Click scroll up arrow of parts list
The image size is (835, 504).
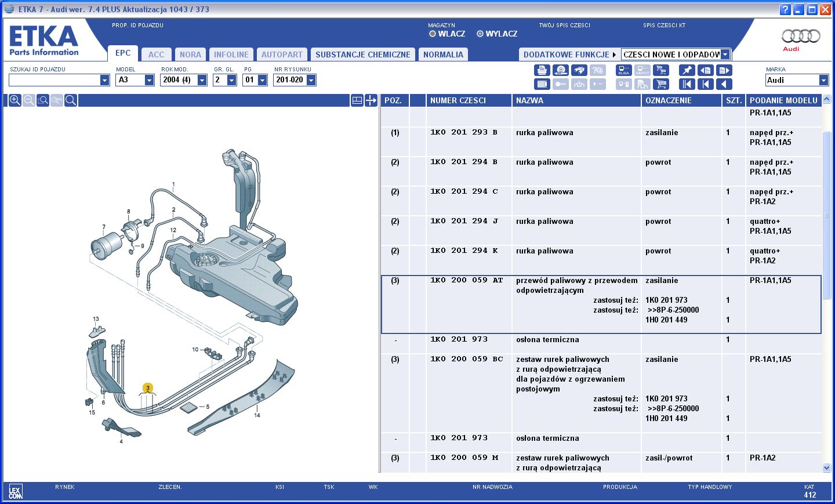pos(827,99)
